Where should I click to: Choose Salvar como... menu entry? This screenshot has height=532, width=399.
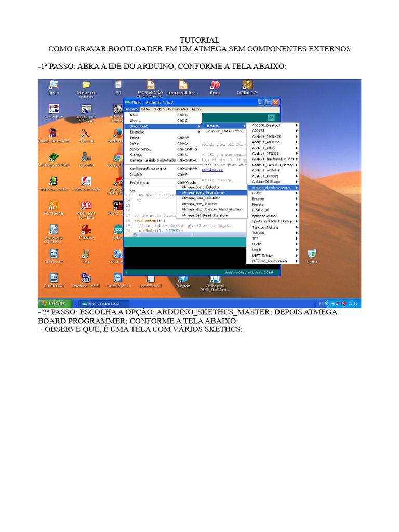tap(163, 149)
